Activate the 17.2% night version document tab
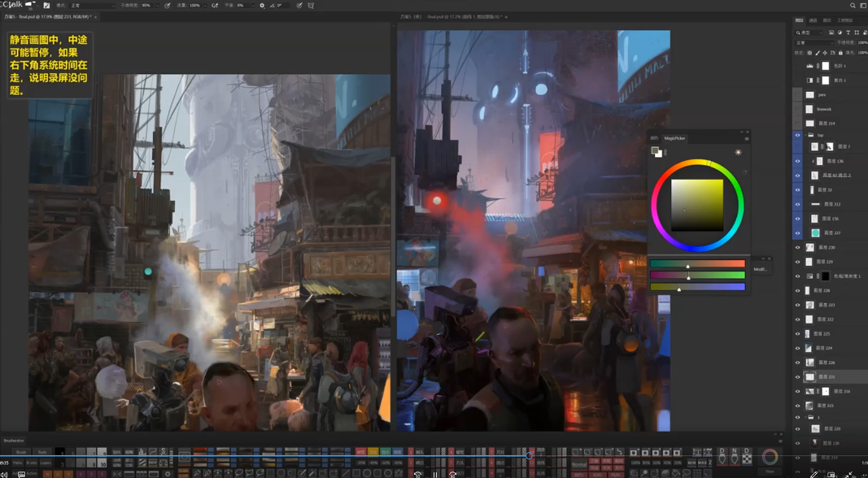 click(451, 17)
